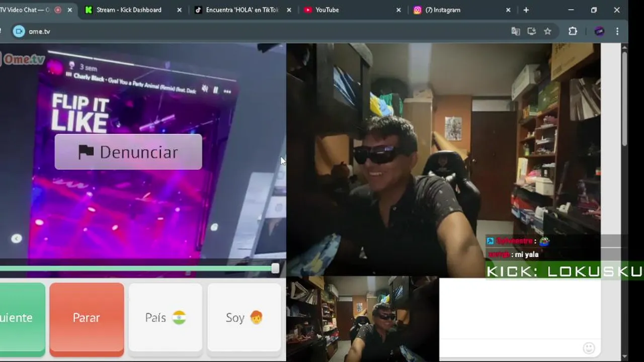Close the TikTok tab
This screenshot has height=362, width=644.
289,10
